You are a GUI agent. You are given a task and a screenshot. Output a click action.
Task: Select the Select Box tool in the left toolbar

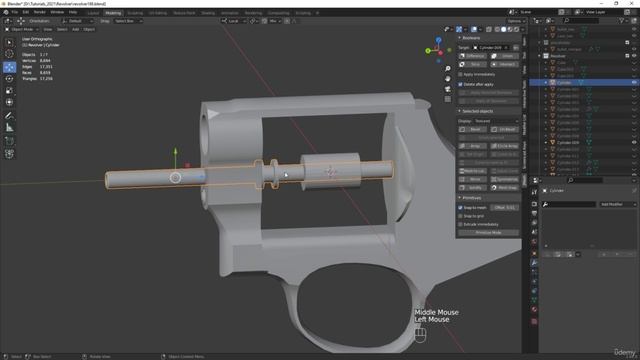(x=9, y=42)
